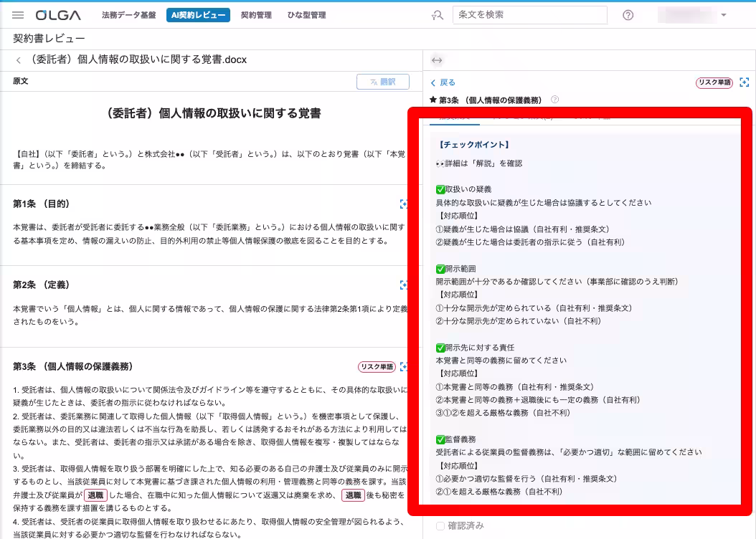Click the fullscreen expand icon next to リスク単語

[745, 82]
